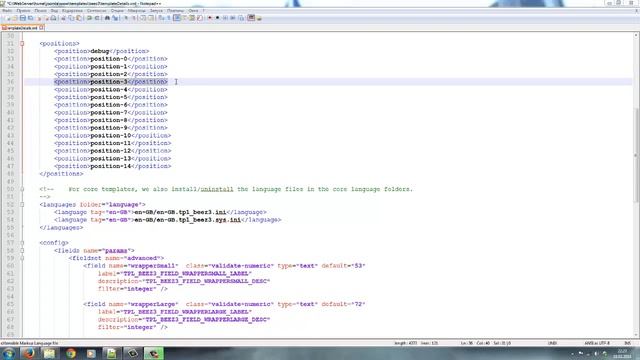This screenshot has height=360, width=640.
Task: Play back the recorded macro
Action: tap(225, 18)
